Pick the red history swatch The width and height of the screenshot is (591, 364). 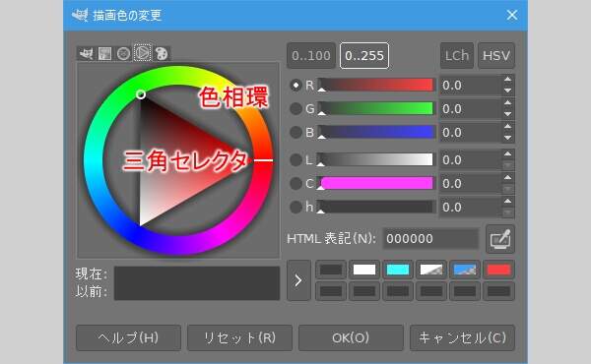click(x=498, y=270)
